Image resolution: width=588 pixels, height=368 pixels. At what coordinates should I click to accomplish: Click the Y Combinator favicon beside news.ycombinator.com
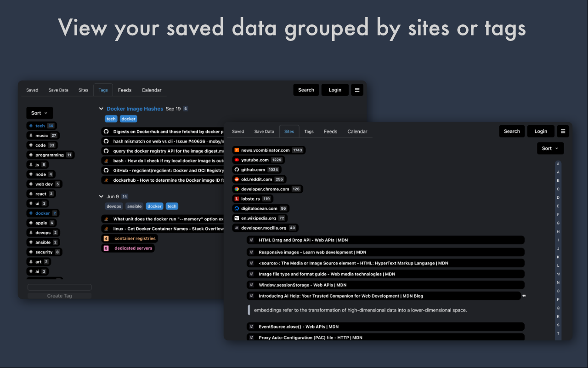(237, 150)
